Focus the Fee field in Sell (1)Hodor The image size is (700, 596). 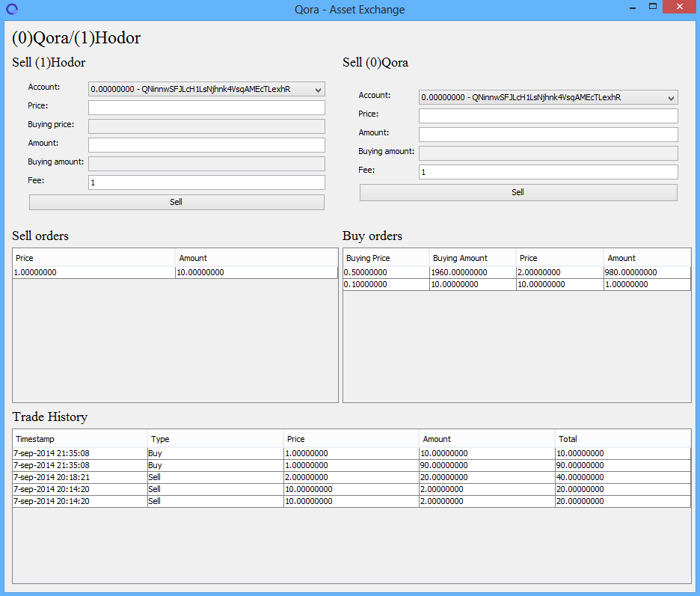206,182
